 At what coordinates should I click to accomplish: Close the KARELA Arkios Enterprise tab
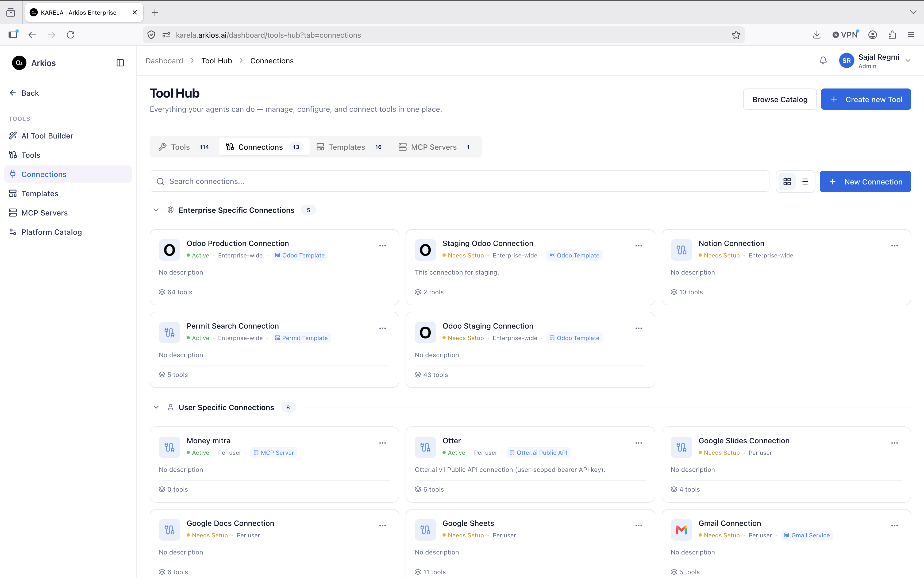134,13
